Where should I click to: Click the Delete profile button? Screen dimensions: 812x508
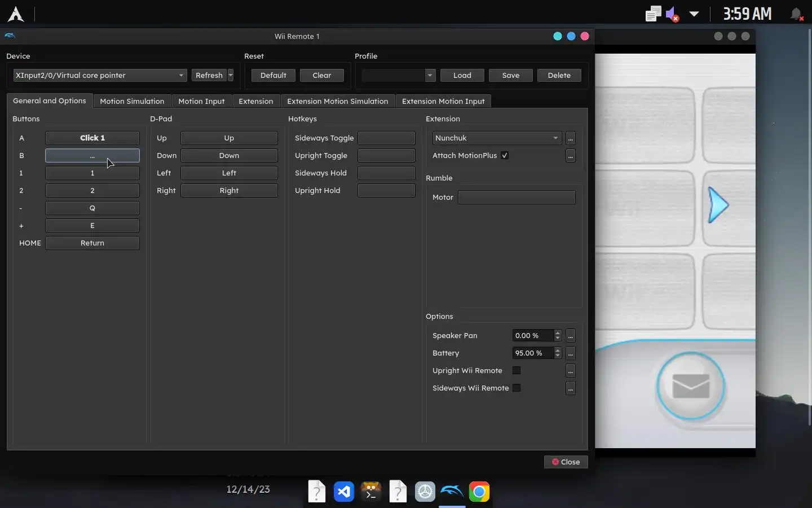559,75
